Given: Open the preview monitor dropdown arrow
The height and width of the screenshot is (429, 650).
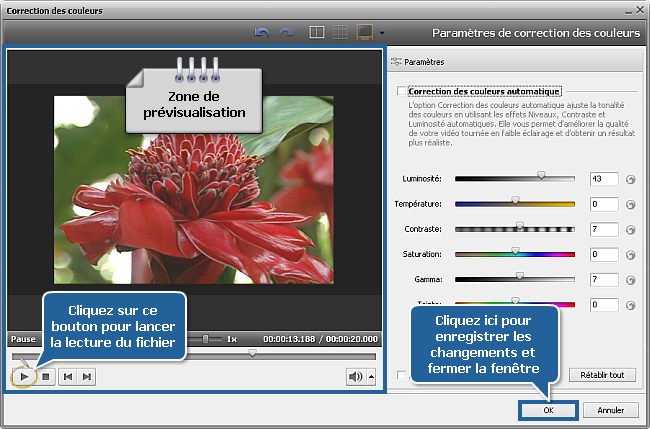Looking at the screenshot, I should (382, 34).
